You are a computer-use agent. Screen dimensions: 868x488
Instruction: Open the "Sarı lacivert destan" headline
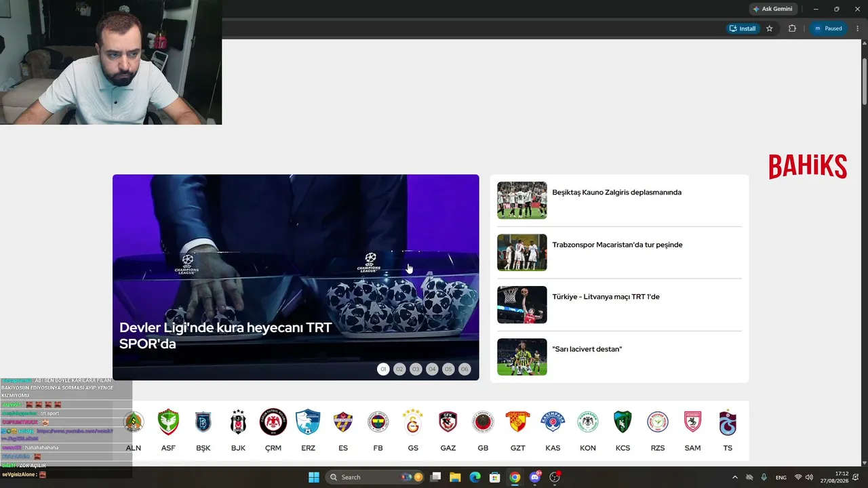pos(587,349)
